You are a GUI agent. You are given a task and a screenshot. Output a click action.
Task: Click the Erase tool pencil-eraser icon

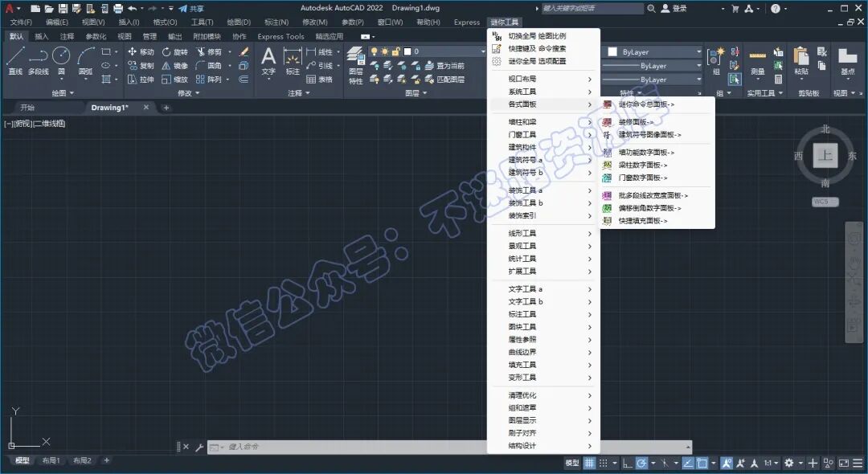[x=243, y=51]
